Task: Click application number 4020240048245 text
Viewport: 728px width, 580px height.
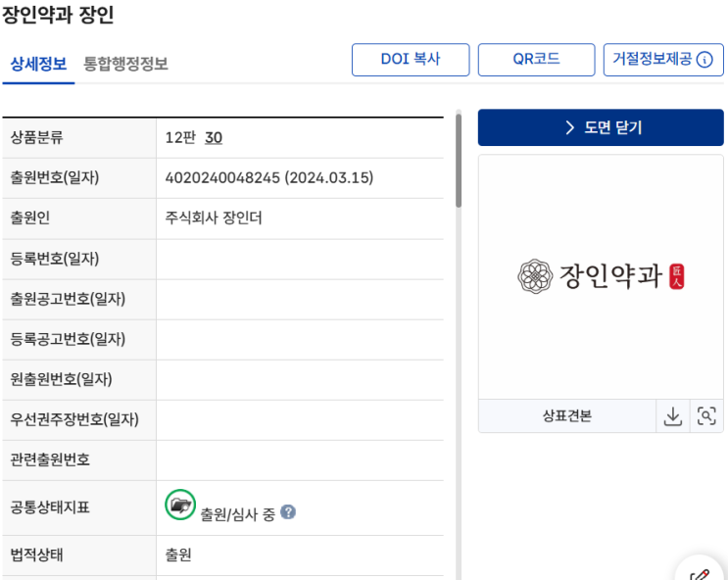Action: click(x=222, y=178)
